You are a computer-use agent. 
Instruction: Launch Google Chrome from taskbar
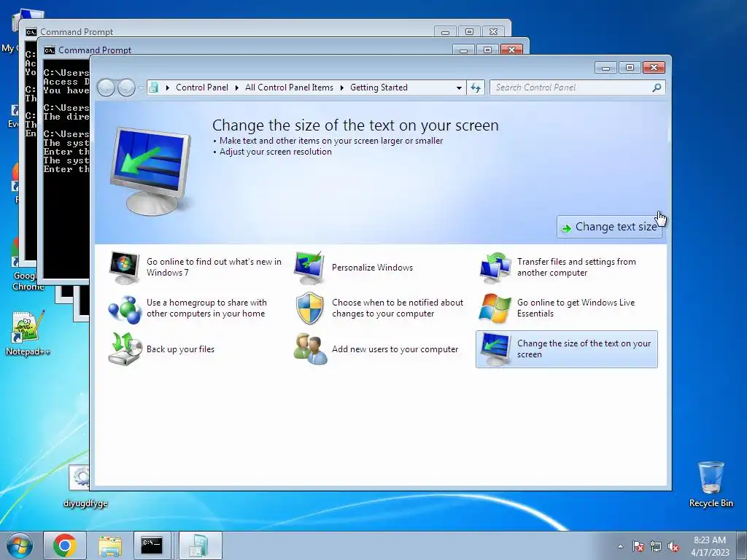(65, 545)
